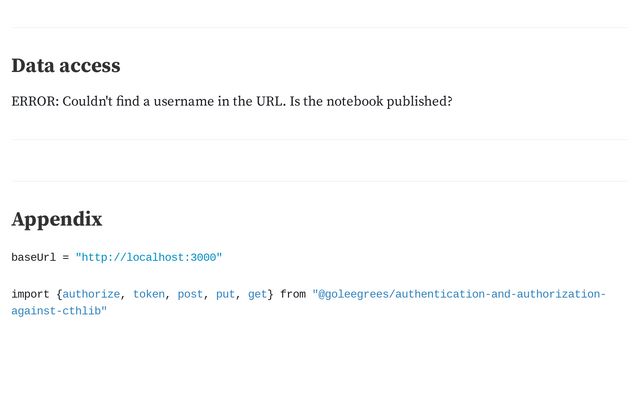Click the divider line above Data access
Viewport: 640px width, 400px height.
pyautogui.click(x=320, y=28)
